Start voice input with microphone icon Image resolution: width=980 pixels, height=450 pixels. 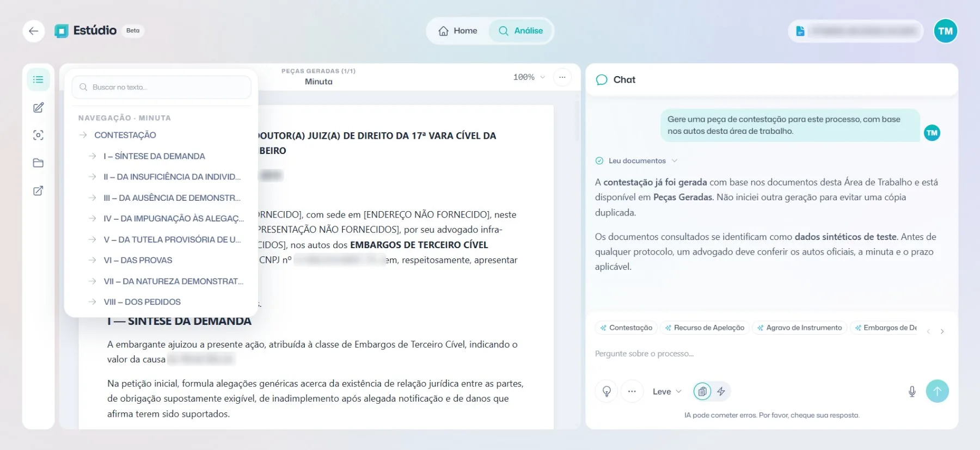912,391
